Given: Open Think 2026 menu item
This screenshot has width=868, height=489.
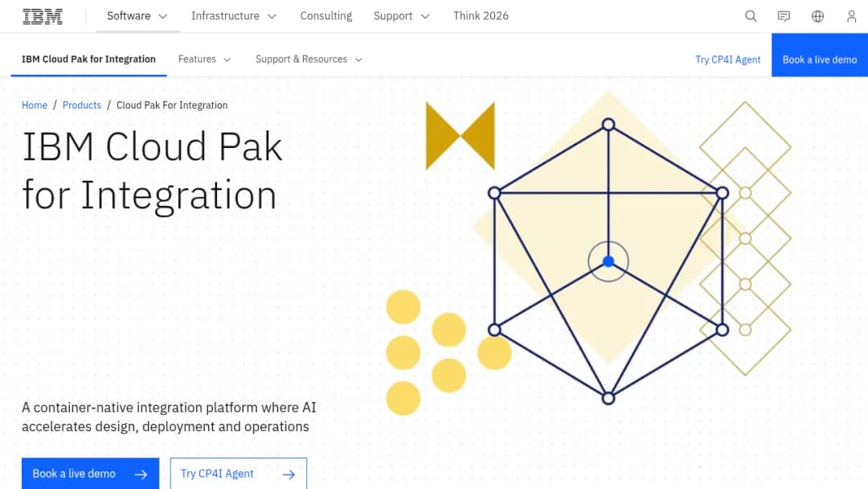Looking at the screenshot, I should (x=481, y=16).
